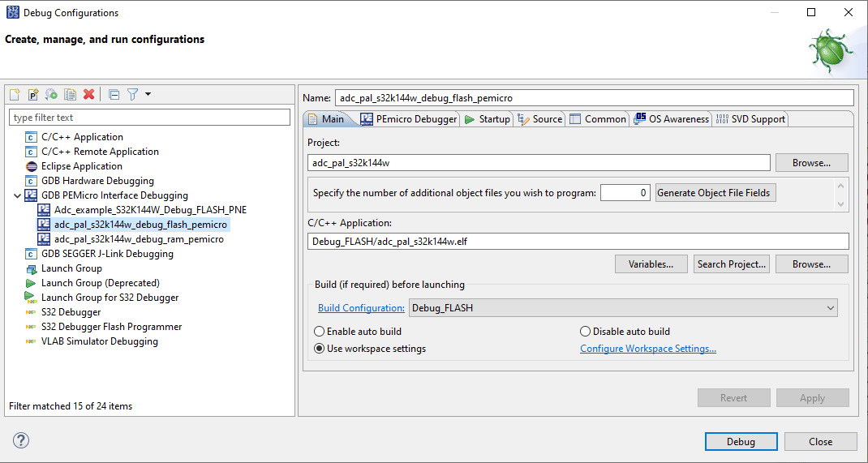Collapse the GDB PEMicro Interface Debugging node
This screenshot has width=868, height=463.
click(x=18, y=195)
